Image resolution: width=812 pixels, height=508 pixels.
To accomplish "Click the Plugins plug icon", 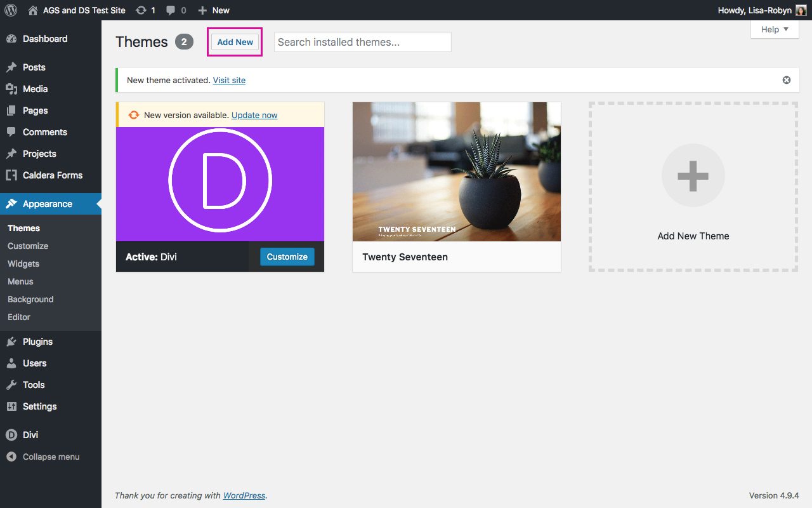I will point(11,342).
